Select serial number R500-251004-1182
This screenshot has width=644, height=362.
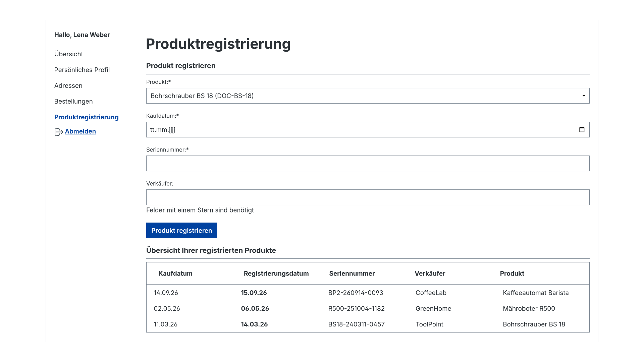click(356, 308)
